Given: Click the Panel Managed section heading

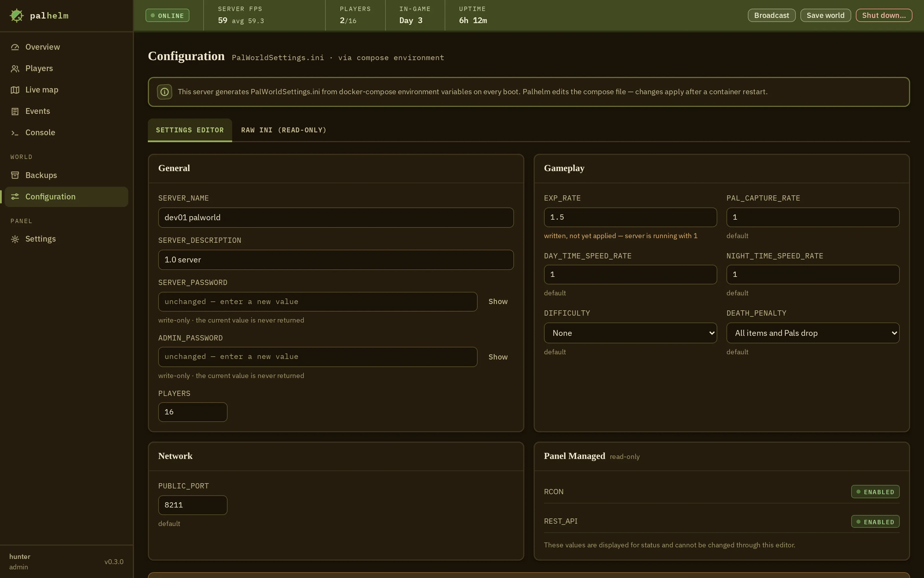Looking at the screenshot, I should [574, 456].
